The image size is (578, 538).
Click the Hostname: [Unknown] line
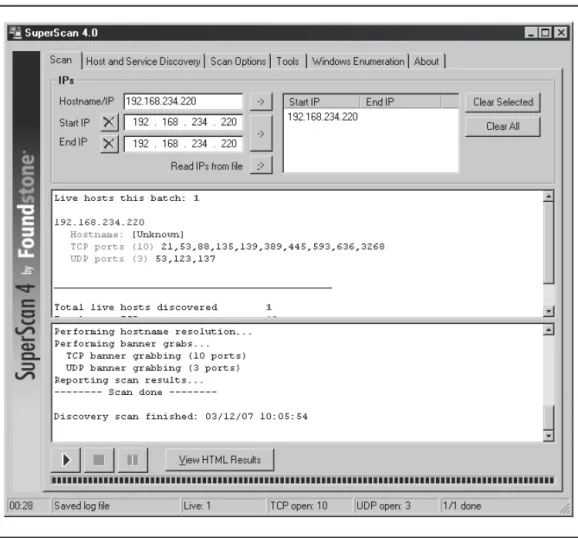(127, 234)
